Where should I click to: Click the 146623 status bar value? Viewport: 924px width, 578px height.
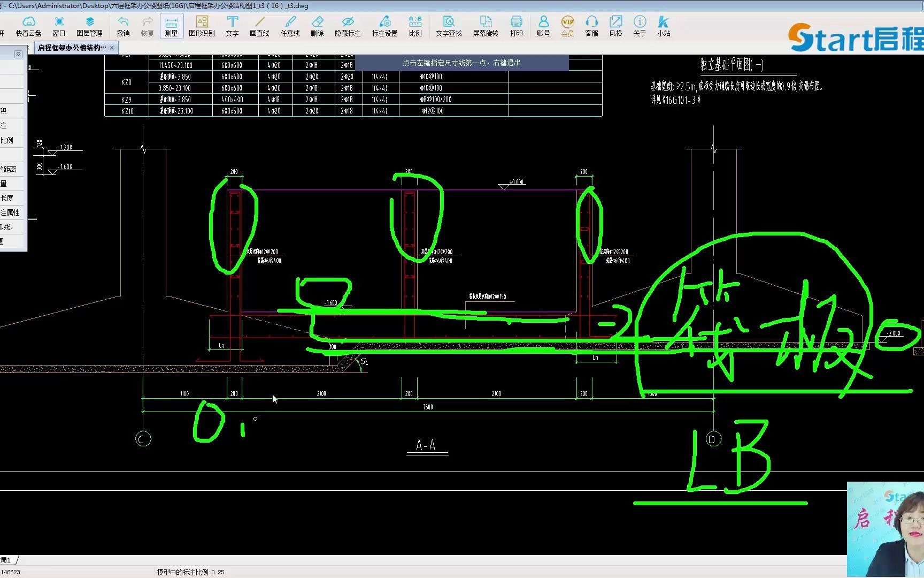tap(10, 572)
